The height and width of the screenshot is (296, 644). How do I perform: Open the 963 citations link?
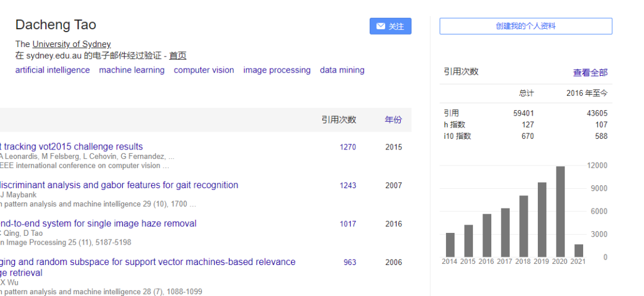click(x=349, y=263)
